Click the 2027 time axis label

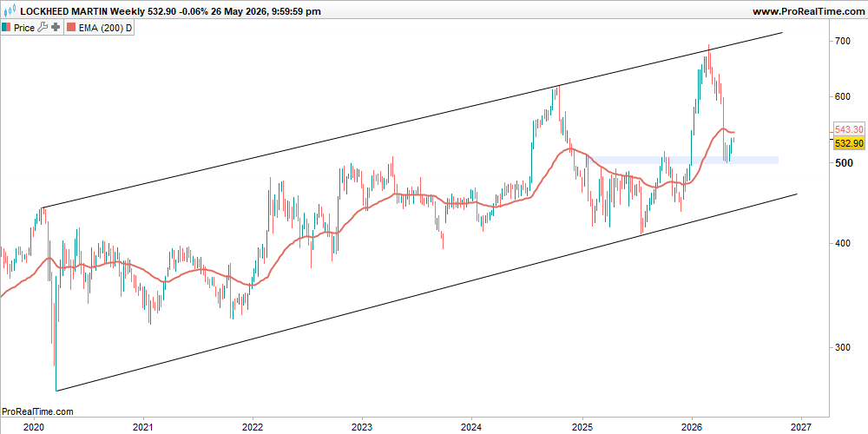tap(801, 427)
